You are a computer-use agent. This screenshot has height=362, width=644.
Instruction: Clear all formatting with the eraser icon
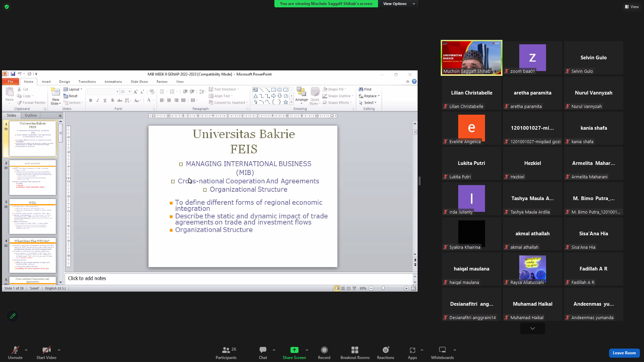point(152,92)
